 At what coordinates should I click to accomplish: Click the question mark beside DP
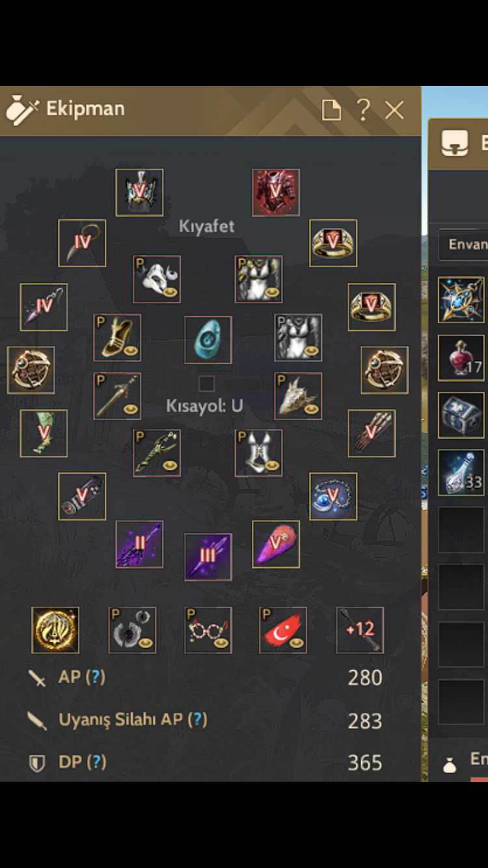[96, 761]
